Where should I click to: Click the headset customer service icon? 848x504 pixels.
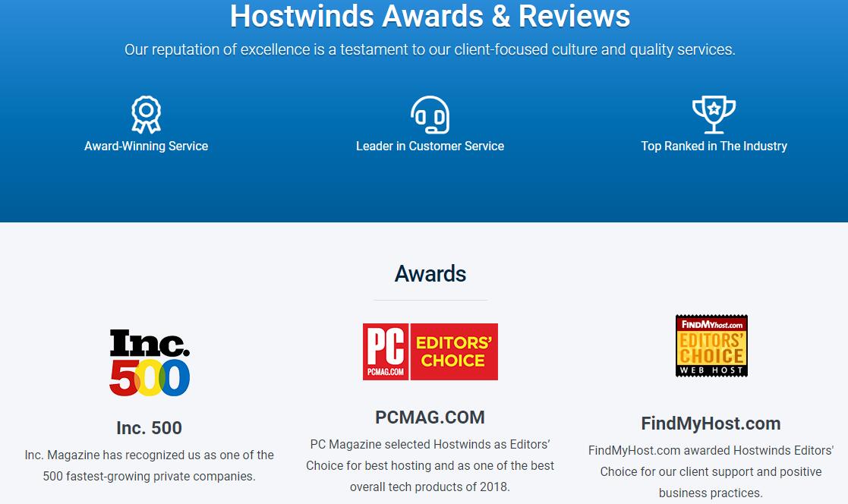(430, 115)
